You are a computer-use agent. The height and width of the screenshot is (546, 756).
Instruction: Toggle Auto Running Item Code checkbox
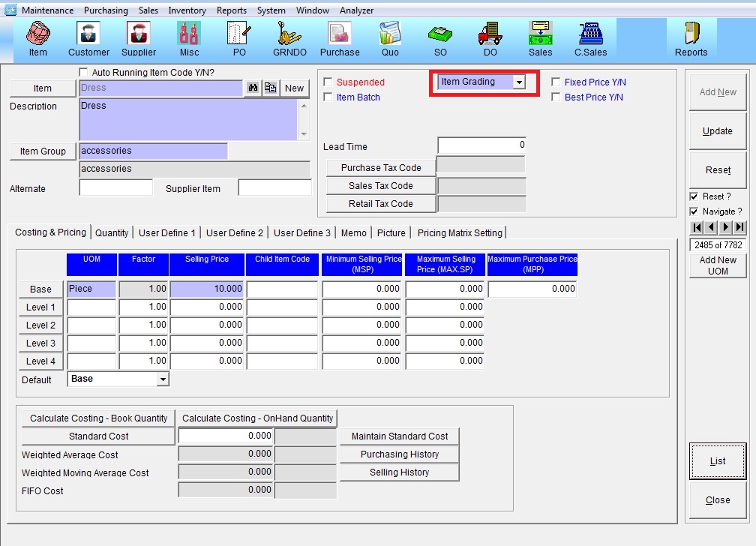pos(83,73)
